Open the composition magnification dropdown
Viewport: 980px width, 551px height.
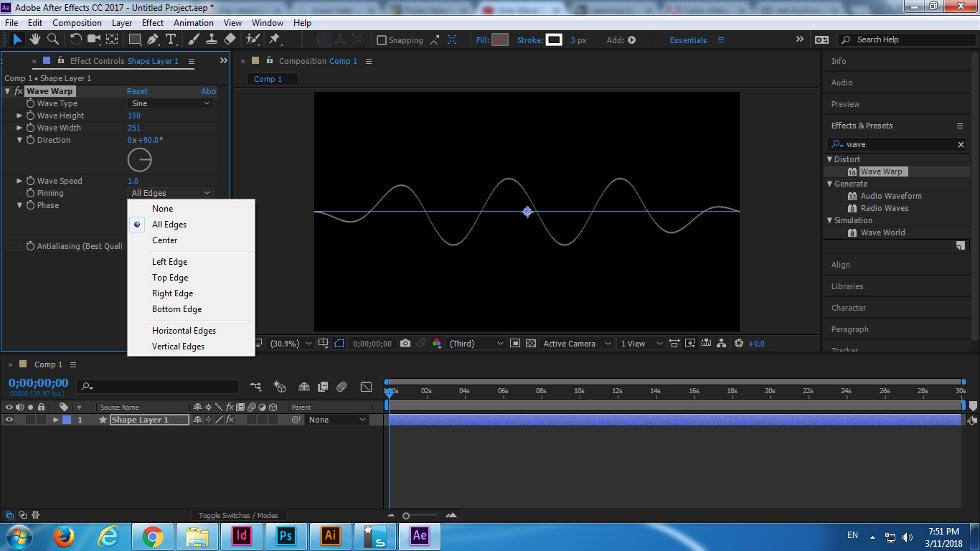click(290, 343)
